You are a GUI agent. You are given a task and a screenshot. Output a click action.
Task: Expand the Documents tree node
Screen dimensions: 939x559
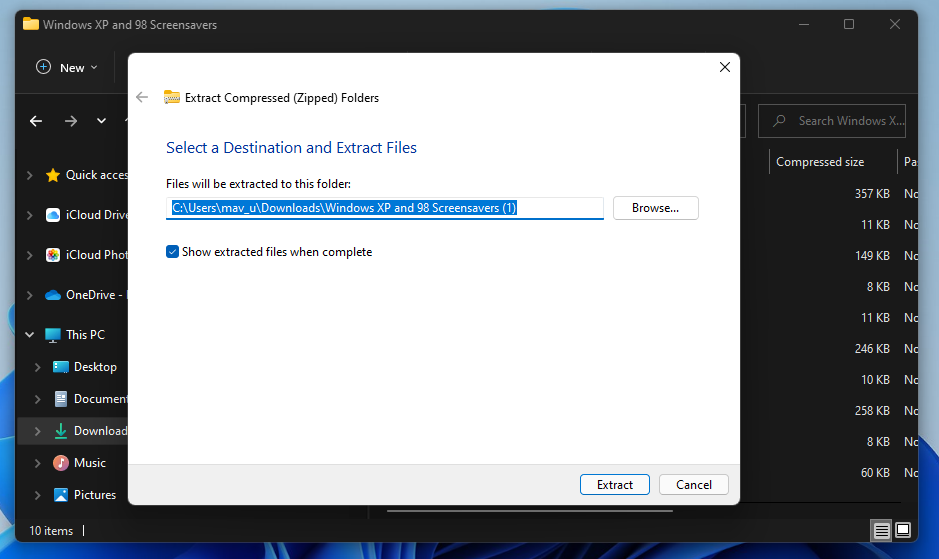[x=37, y=399]
